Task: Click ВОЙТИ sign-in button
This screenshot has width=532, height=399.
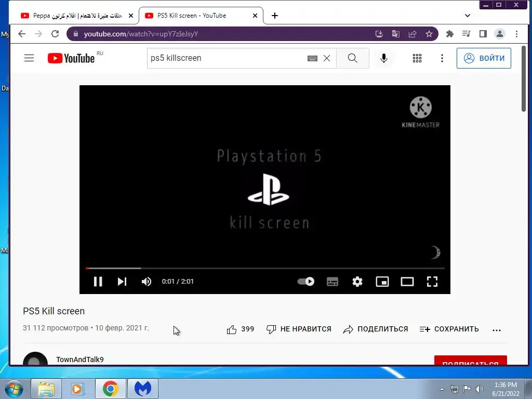Action: [x=484, y=58]
